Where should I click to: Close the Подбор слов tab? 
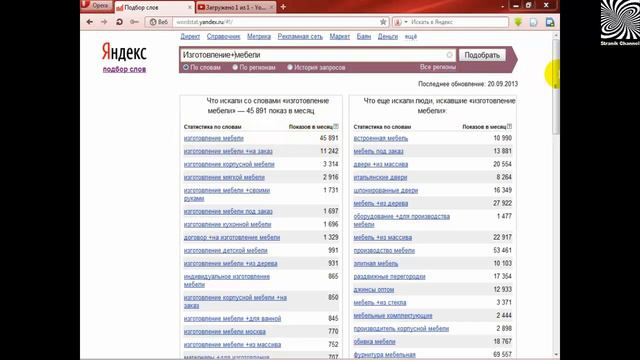190,7
